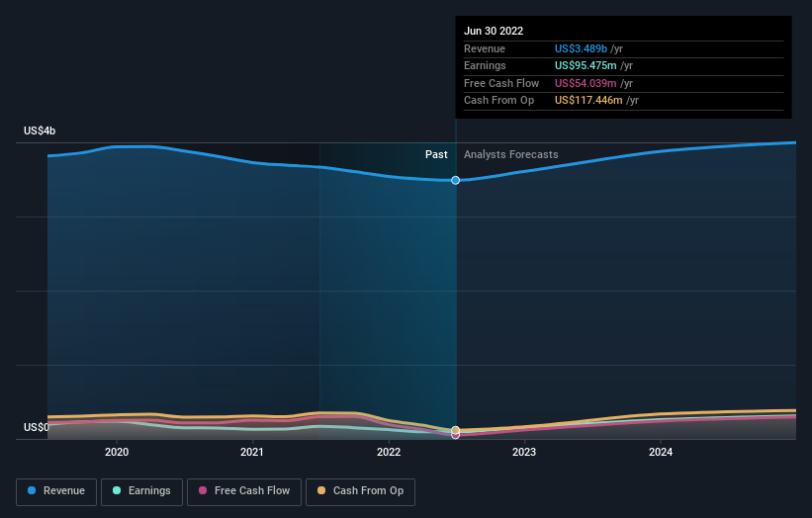The width and height of the screenshot is (812, 518).
Task: Click the US$4b y-axis label
Action: click(40, 130)
